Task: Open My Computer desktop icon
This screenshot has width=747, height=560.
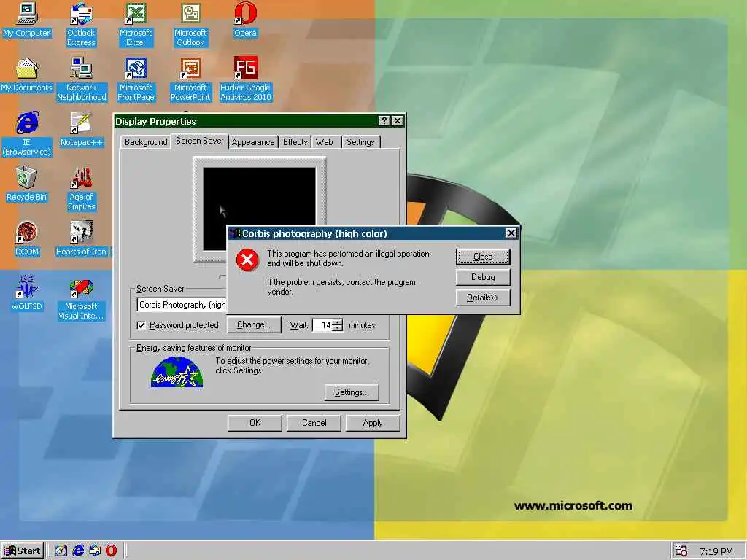Action: [27, 19]
